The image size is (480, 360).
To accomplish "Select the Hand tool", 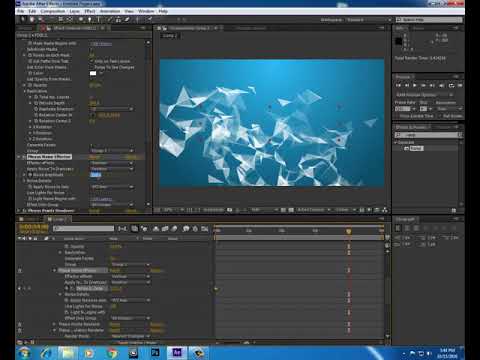I will pyautogui.click(x=32, y=20).
